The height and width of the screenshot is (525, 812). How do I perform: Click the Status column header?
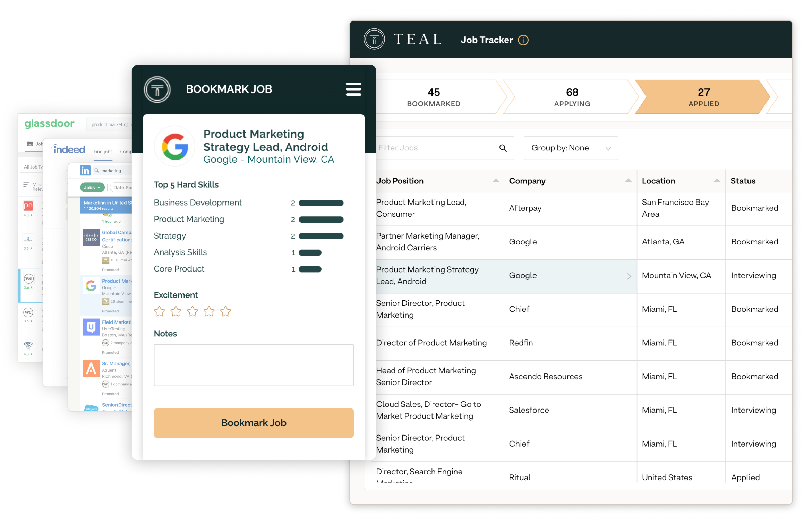click(743, 181)
